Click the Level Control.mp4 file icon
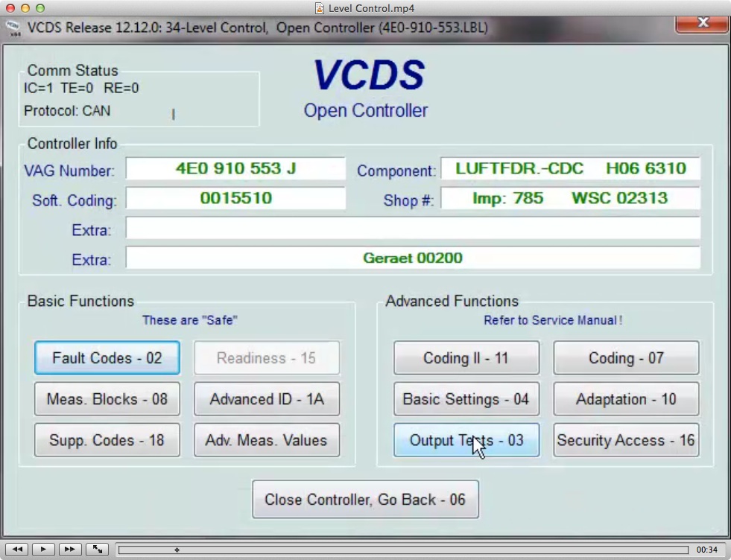The width and height of the screenshot is (731, 560). (320, 8)
